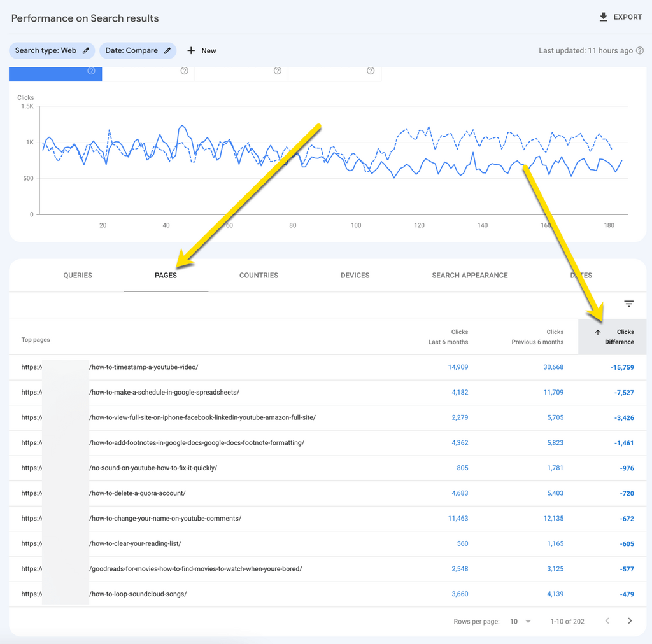Click help icon on the blue metric card
This screenshot has width=652, height=644.
point(91,71)
